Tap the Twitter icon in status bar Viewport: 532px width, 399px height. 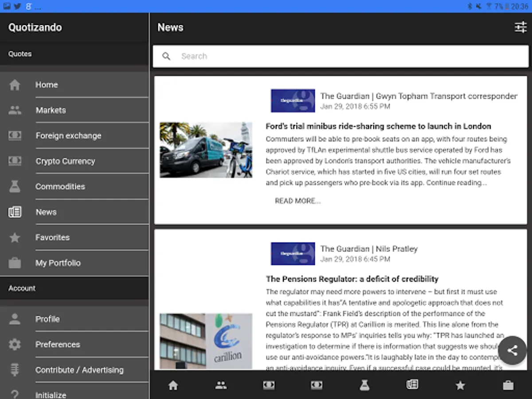(17, 6)
